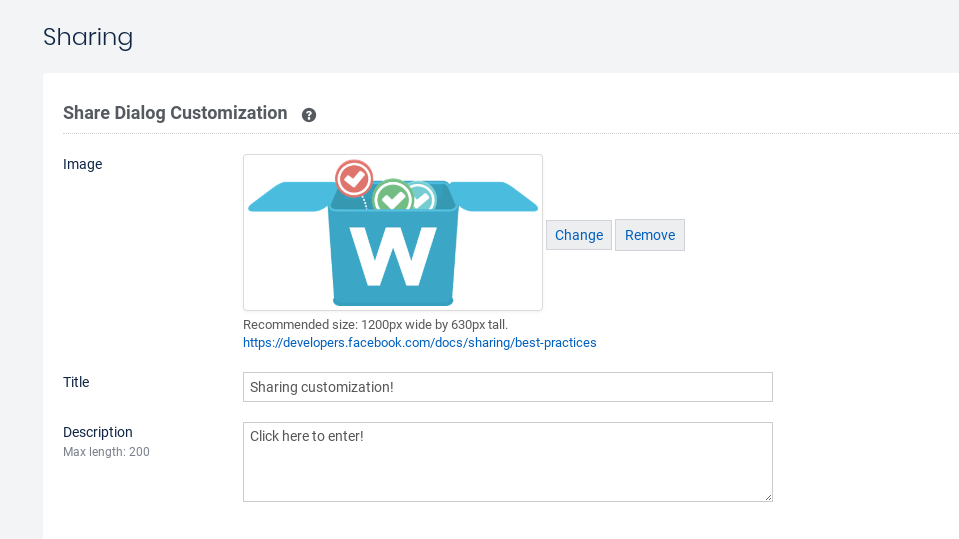Click the Image field label

coord(83,164)
